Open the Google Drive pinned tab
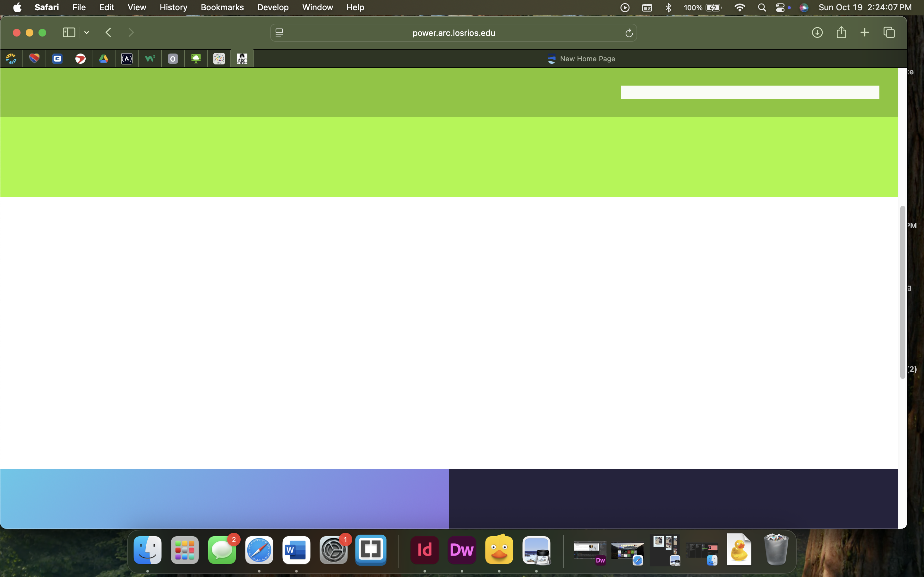924x577 pixels. [104, 59]
